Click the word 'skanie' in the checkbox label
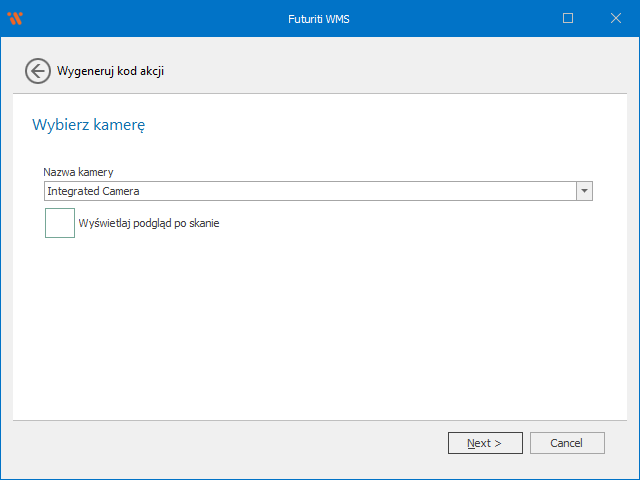 (203, 224)
